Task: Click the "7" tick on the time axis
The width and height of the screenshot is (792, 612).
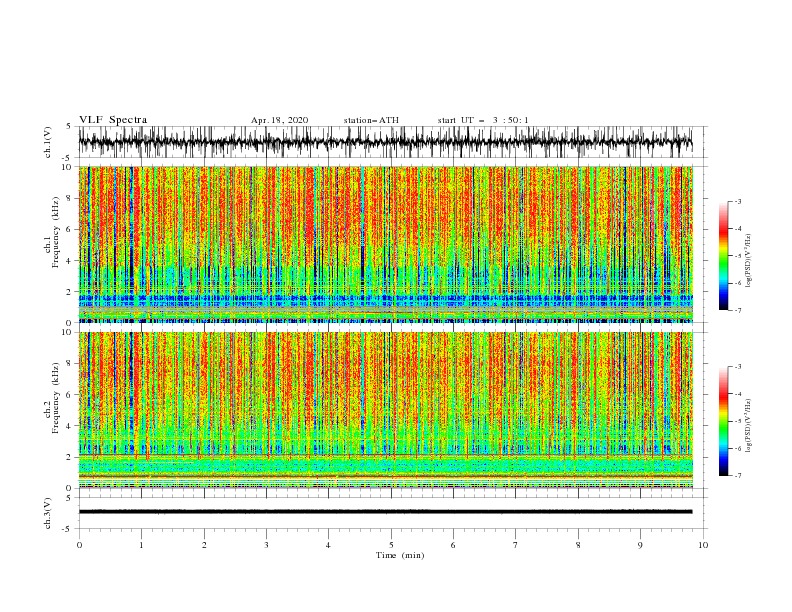Action: 516,545
